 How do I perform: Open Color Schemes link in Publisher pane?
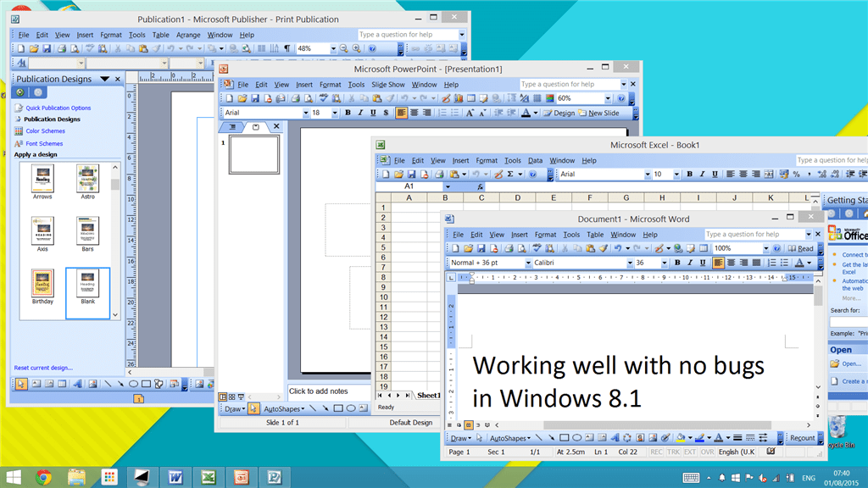(x=46, y=131)
